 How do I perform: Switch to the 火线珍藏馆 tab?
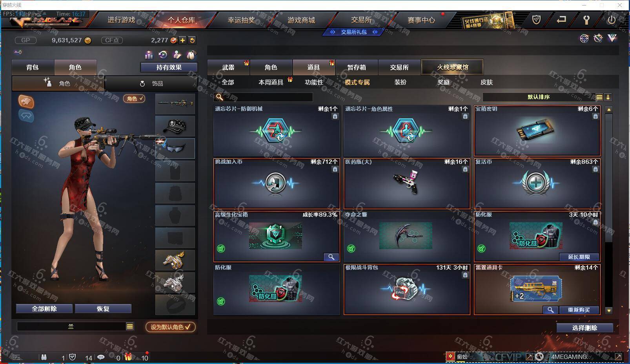coord(452,67)
